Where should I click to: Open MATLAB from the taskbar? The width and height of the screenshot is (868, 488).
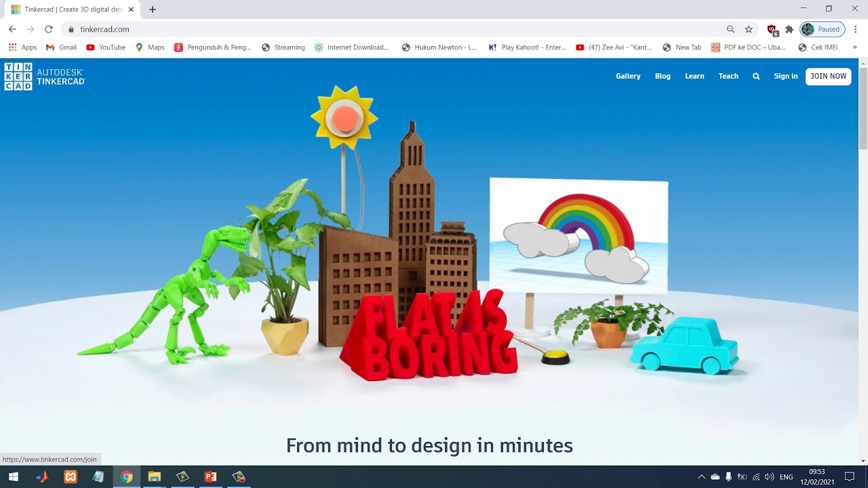[42, 477]
